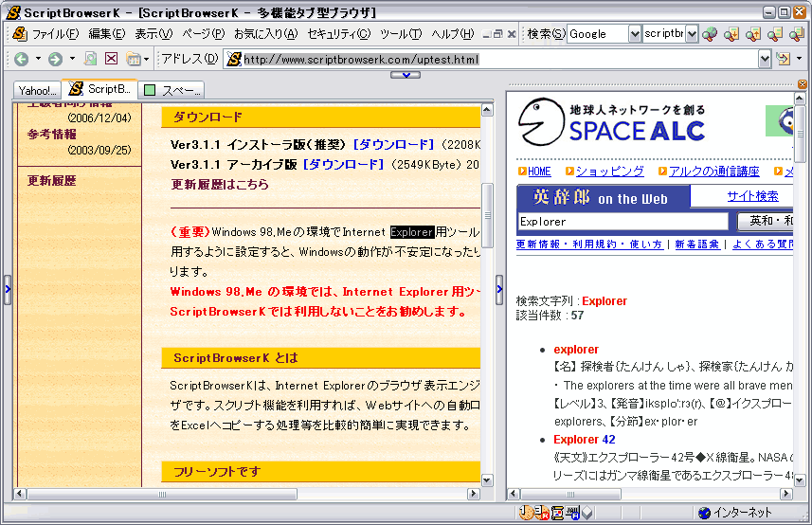The width and height of the screenshot is (812, 525).
Task: Click the サイト検索 tab link
Action: tap(752, 196)
